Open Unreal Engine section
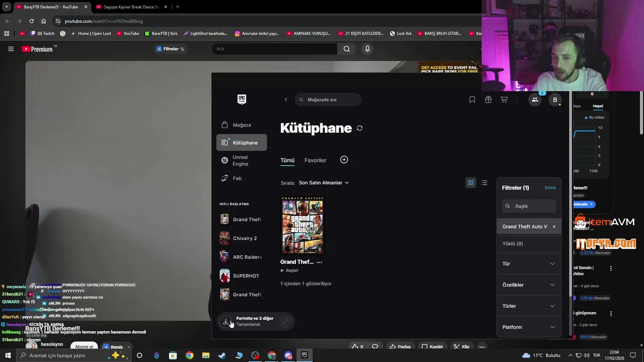644x362 pixels. (x=242, y=160)
